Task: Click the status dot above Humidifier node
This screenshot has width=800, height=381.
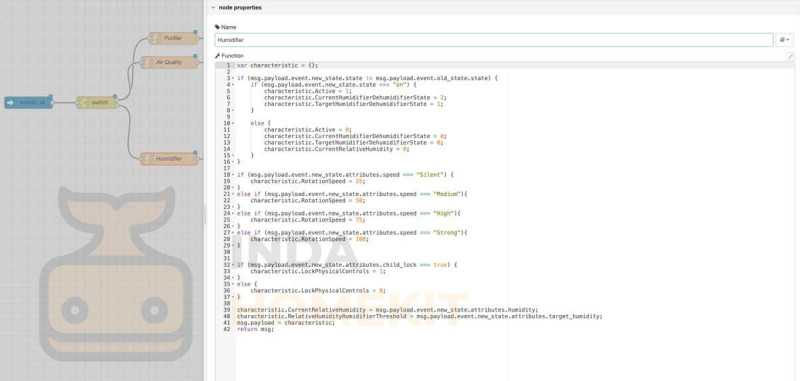Action: click(x=195, y=152)
